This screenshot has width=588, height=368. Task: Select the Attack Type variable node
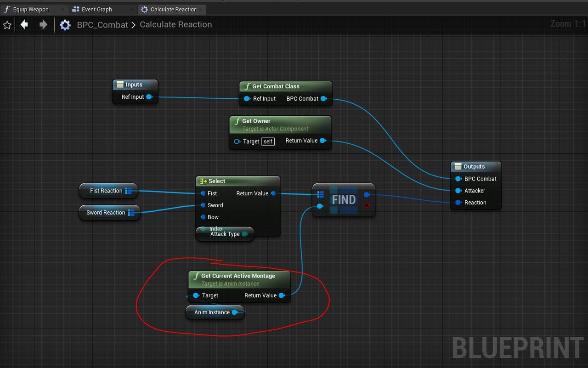pyautogui.click(x=225, y=234)
